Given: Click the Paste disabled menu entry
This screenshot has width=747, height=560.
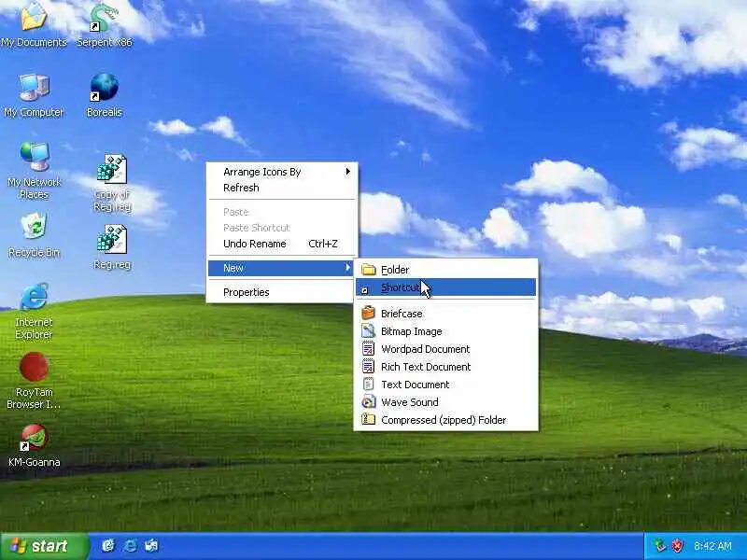Looking at the screenshot, I should click(x=282, y=212).
